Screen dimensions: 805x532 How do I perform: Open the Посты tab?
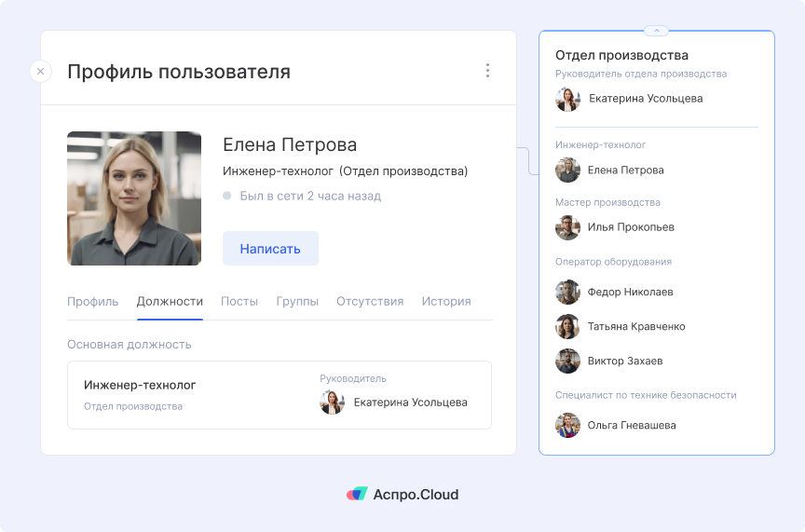(239, 301)
